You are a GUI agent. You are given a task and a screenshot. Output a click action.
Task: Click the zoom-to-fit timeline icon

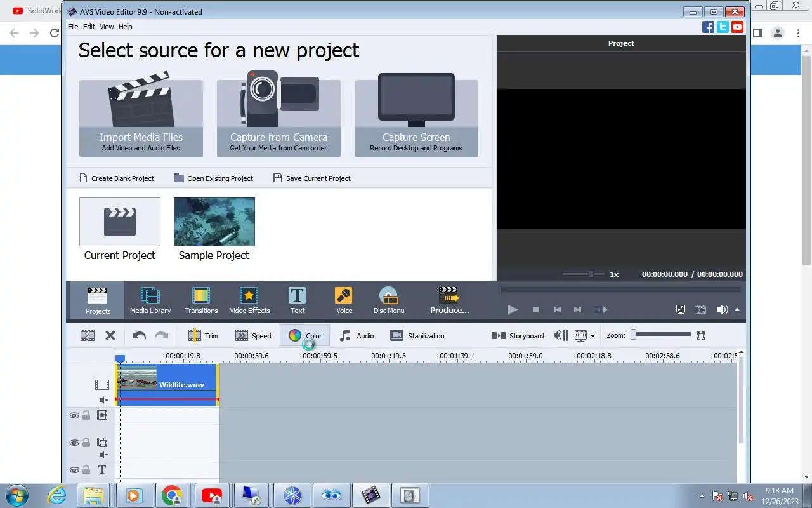tap(701, 335)
